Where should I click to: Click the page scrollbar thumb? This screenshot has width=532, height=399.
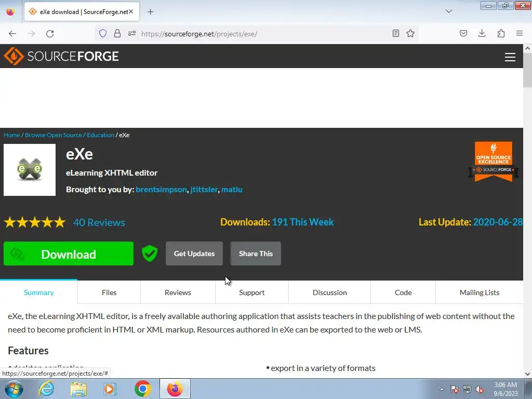tap(527, 70)
